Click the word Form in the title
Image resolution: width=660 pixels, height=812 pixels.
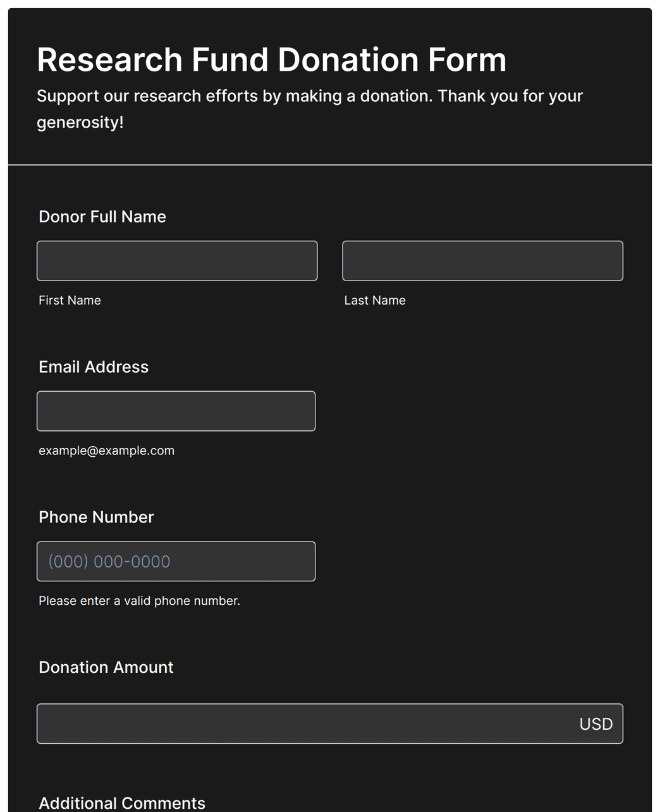click(x=467, y=60)
